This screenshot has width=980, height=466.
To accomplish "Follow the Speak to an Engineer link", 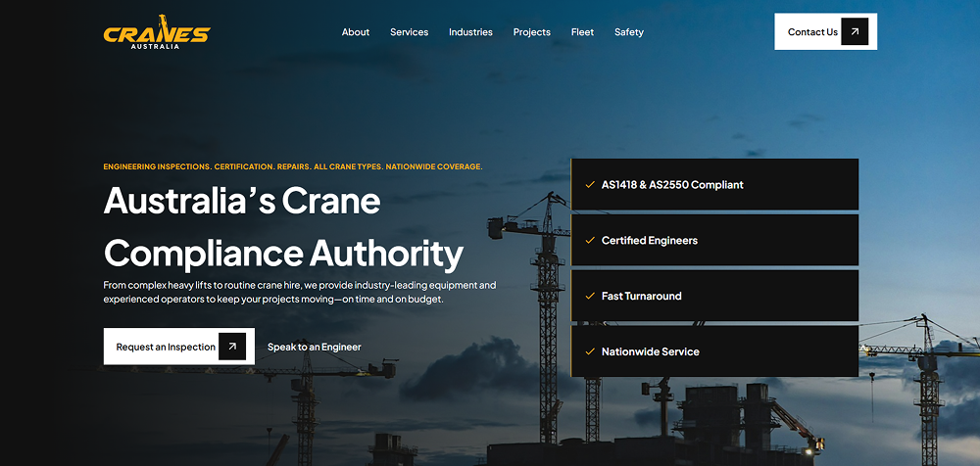I will [315, 347].
